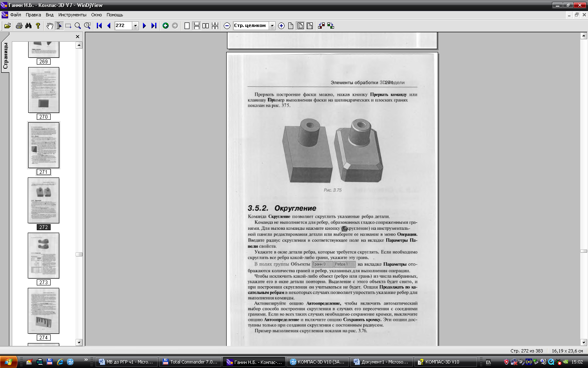Open the zoom level dropdown arrow
The image size is (588, 368).
272,26
